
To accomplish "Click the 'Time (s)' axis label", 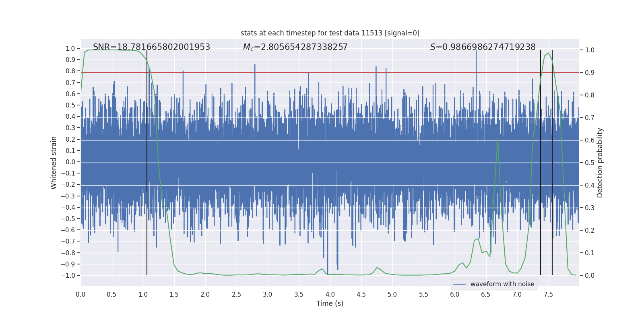I will click(330, 303).
